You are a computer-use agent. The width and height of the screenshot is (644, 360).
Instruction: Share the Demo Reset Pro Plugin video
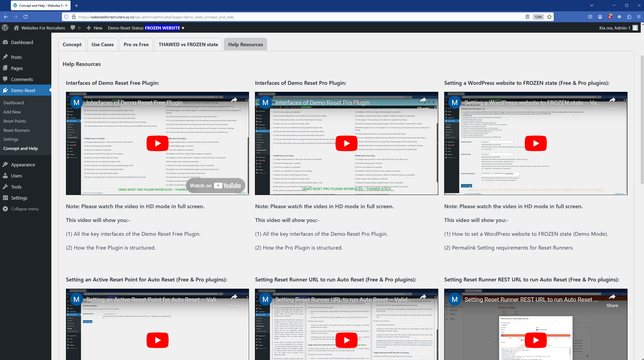point(423,104)
